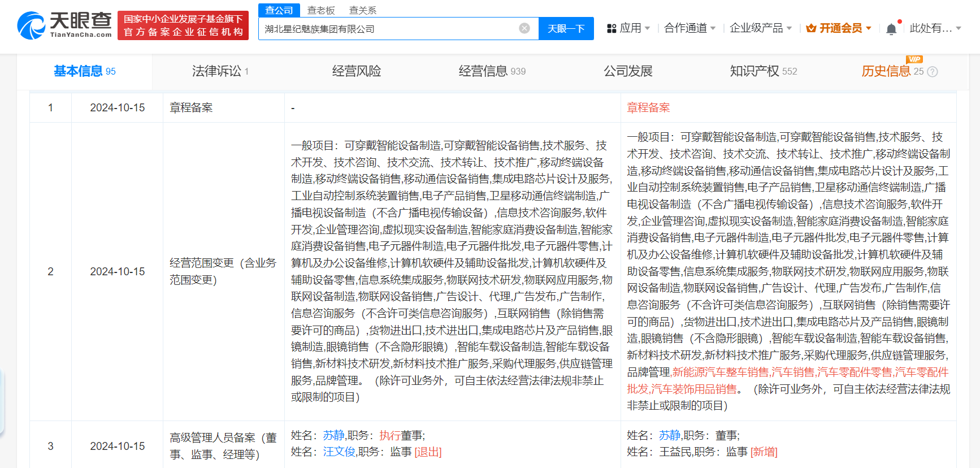
Task: Expand the 应用 dropdown
Action: coord(647,28)
